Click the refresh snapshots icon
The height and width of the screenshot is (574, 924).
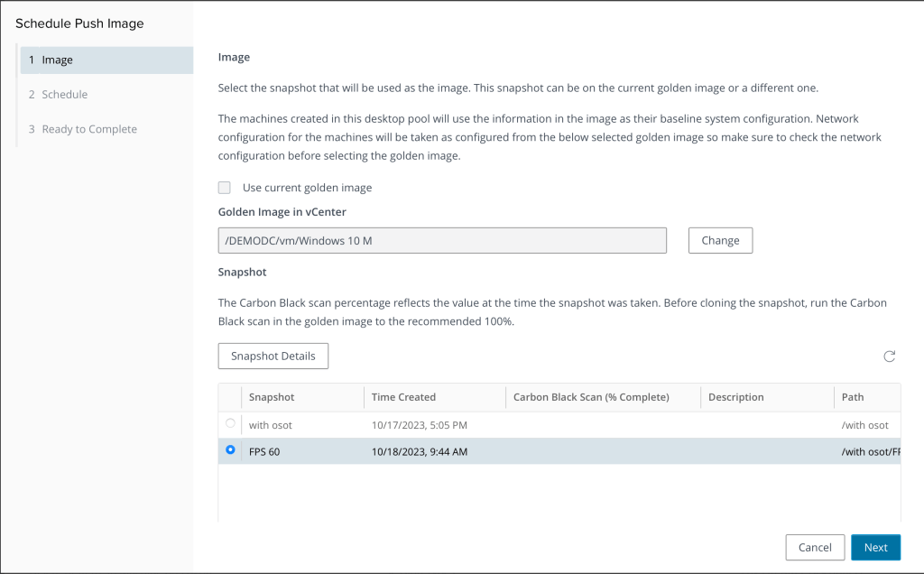pyautogui.click(x=889, y=356)
